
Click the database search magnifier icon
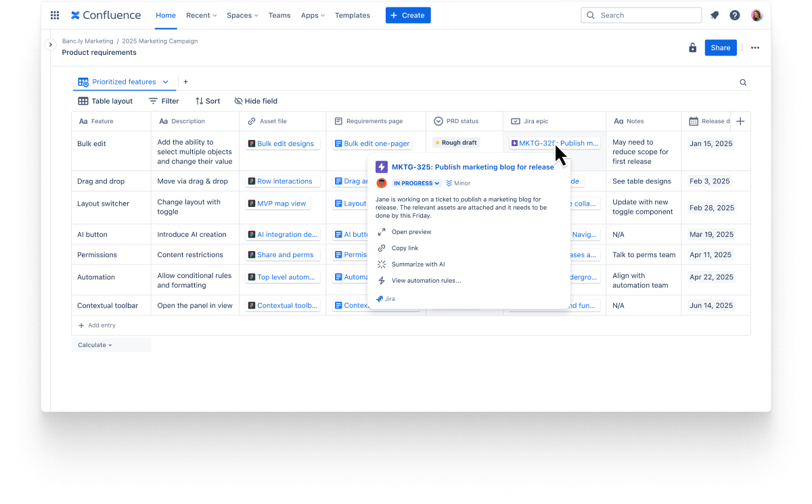coord(743,83)
